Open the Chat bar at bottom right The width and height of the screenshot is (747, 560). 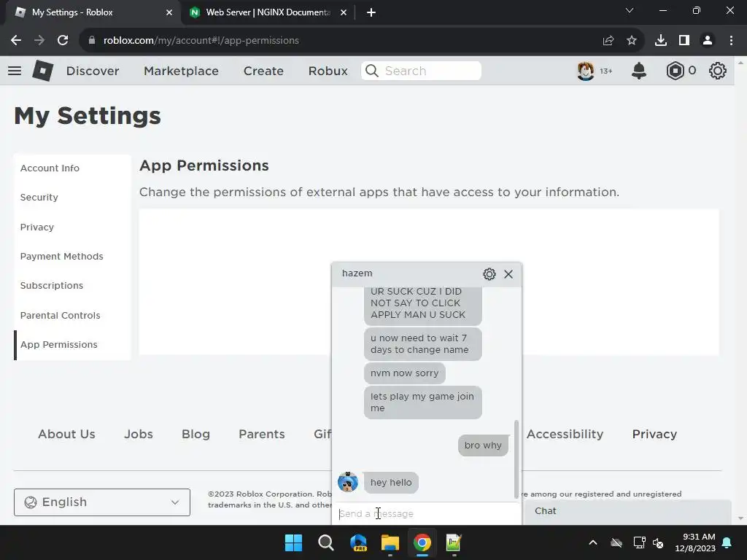tap(627, 511)
